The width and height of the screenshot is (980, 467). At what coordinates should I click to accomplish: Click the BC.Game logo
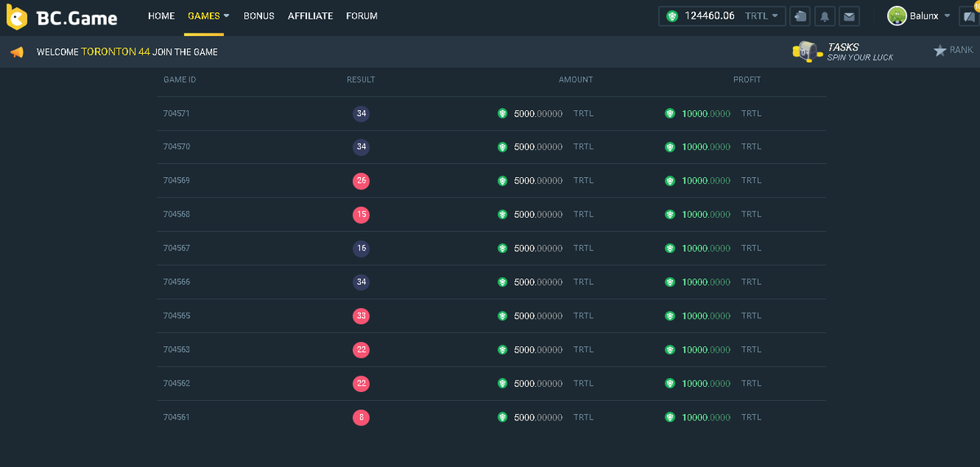click(62, 17)
